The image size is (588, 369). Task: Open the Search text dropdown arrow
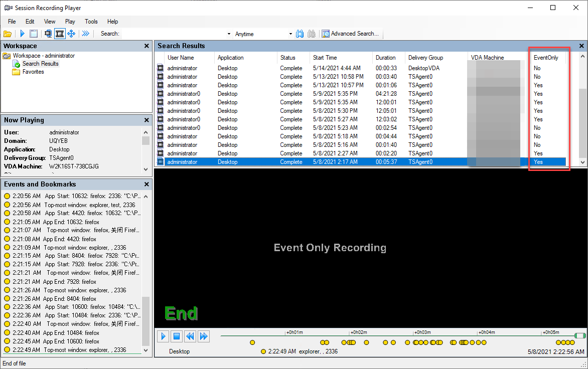[228, 34]
